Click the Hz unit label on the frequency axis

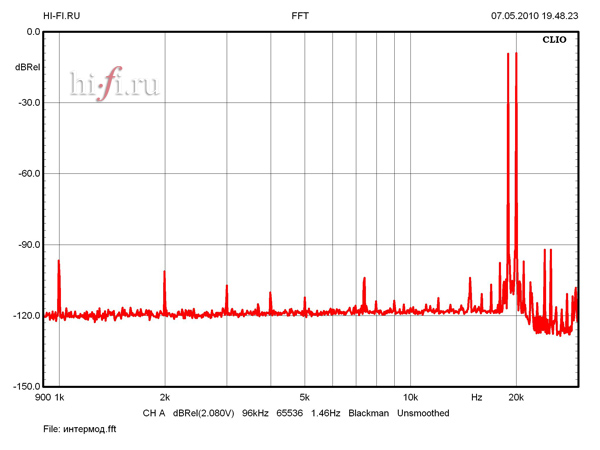coord(477,398)
